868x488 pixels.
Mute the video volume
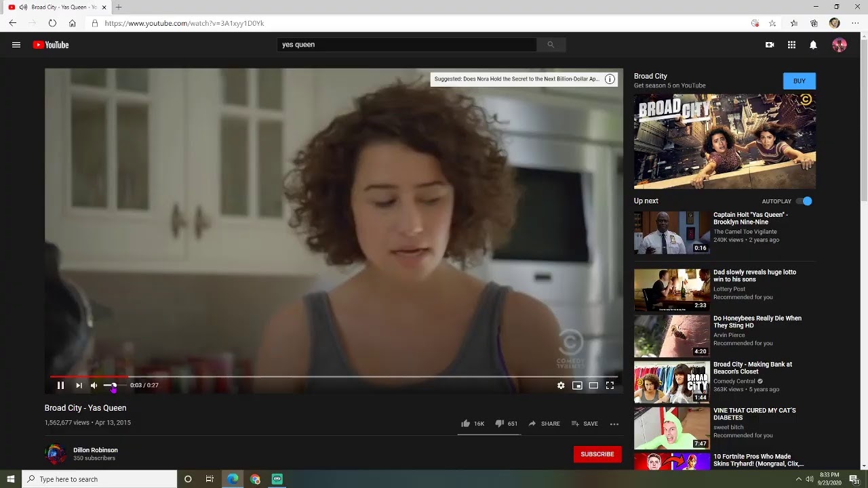tap(94, 385)
